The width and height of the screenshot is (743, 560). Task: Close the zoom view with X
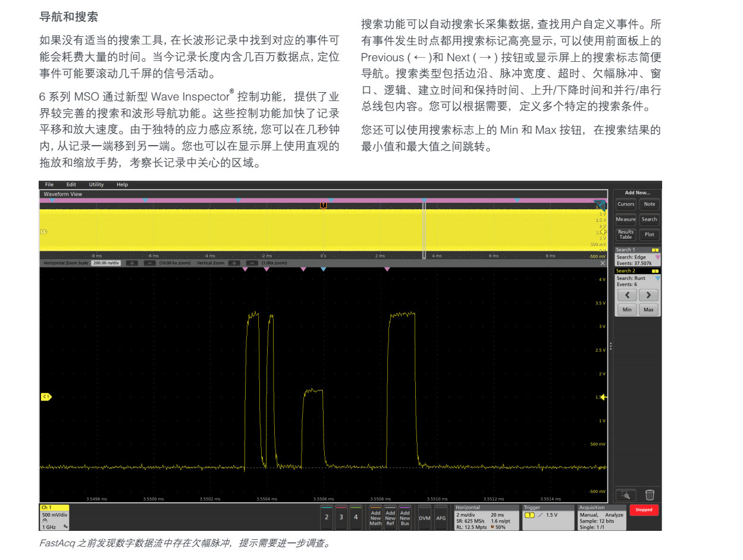[x=603, y=263]
